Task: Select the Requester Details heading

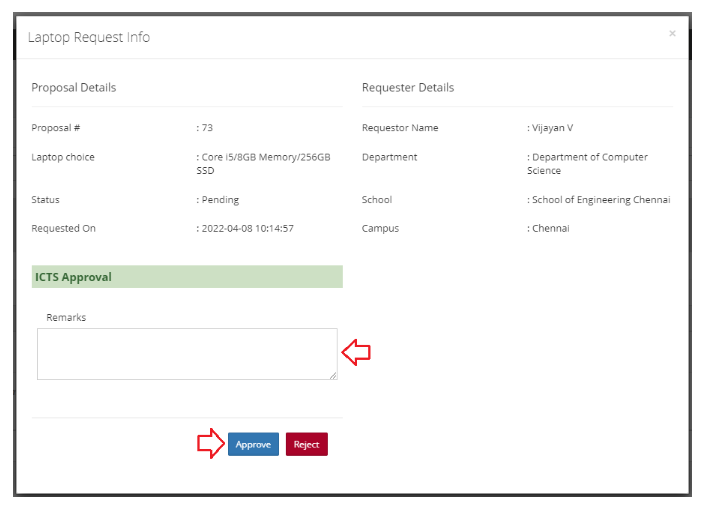Action: click(x=408, y=88)
